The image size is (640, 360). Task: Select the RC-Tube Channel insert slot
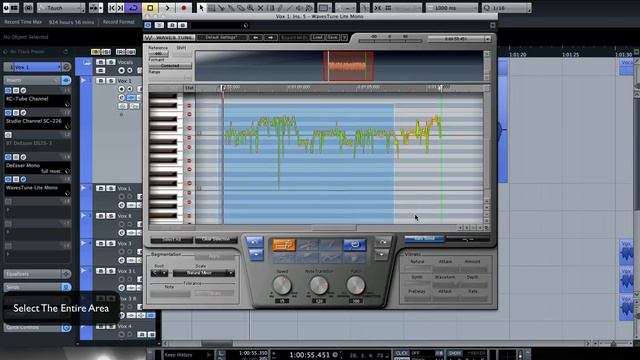tap(38, 100)
